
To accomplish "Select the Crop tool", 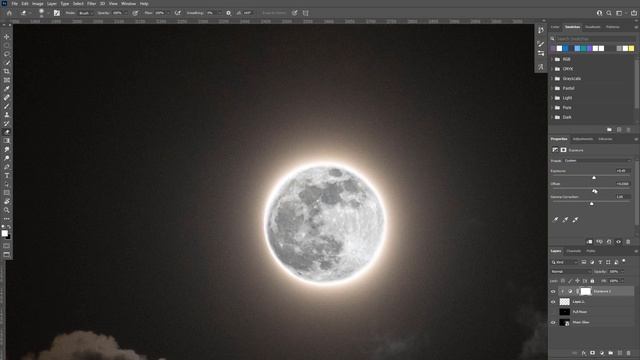I will pyautogui.click(x=7, y=71).
